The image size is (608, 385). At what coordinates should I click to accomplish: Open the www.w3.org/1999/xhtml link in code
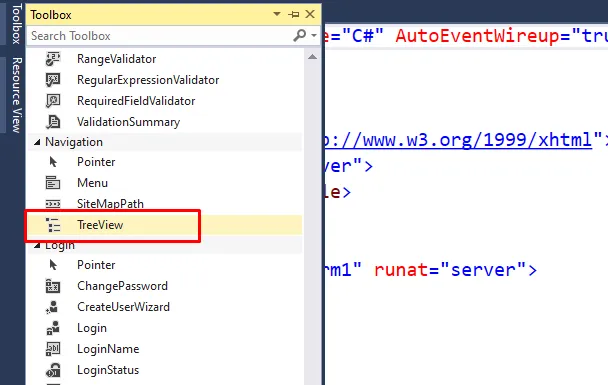458,140
